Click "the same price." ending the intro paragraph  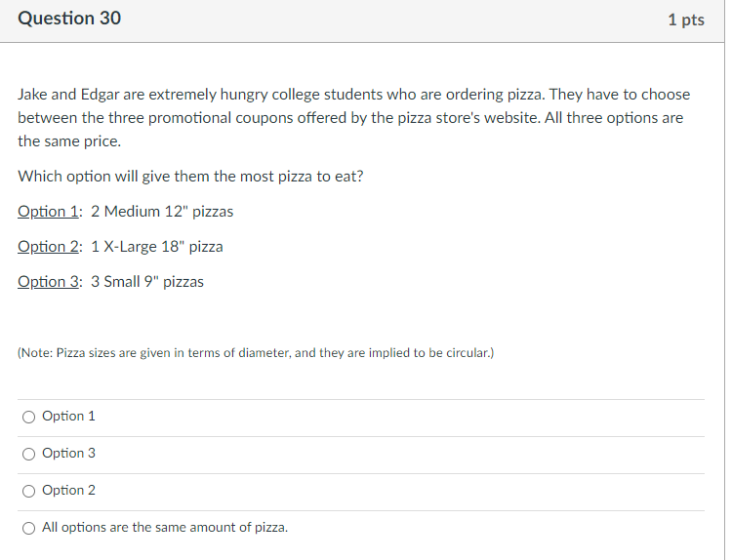[69, 141]
